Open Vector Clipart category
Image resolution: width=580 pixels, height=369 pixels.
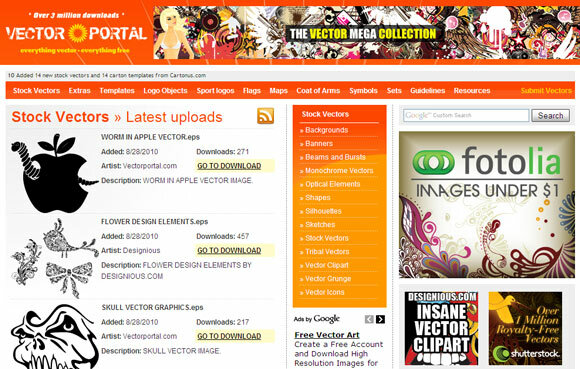coord(327,265)
